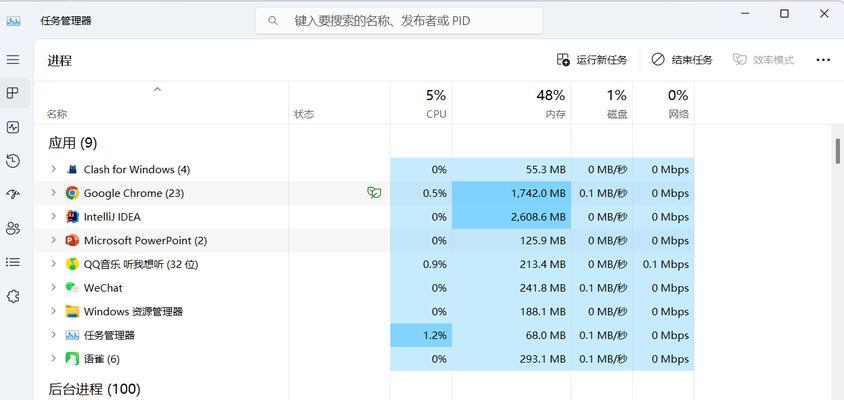The height and width of the screenshot is (400, 844).
Task: Click the IntelliJ IDEA app icon
Action: (x=72, y=216)
